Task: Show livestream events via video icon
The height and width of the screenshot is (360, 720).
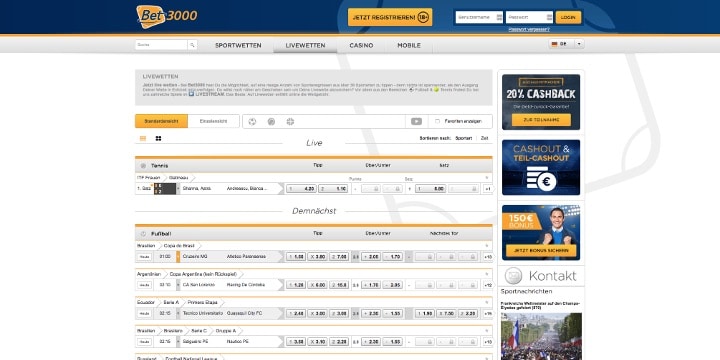Action: pos(416,122)
